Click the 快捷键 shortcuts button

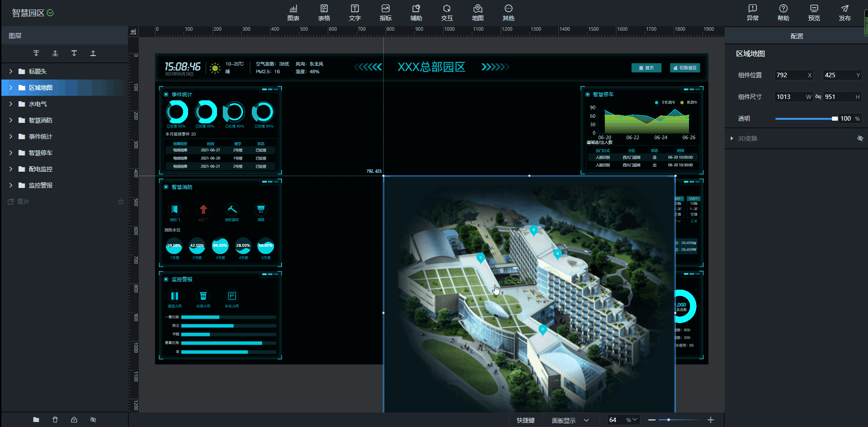[525, 420]
